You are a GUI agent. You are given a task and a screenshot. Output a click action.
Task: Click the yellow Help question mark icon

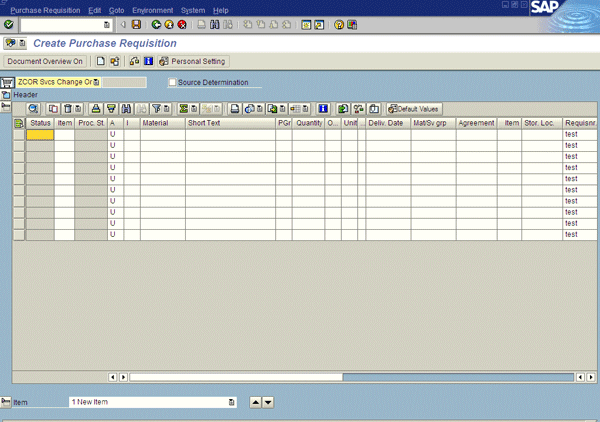point(339,24)
